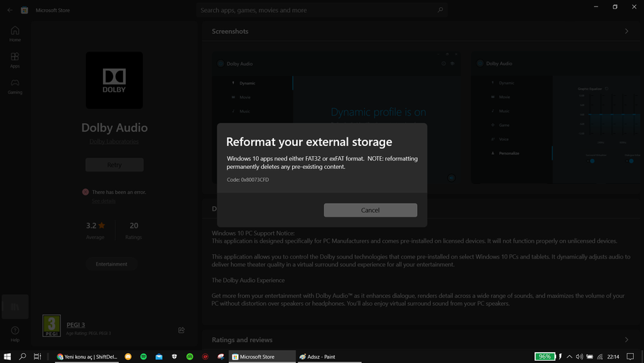Screen dimensions: 644x363
Task: Go to the Gaming section
Action: (x=15, y=87)
